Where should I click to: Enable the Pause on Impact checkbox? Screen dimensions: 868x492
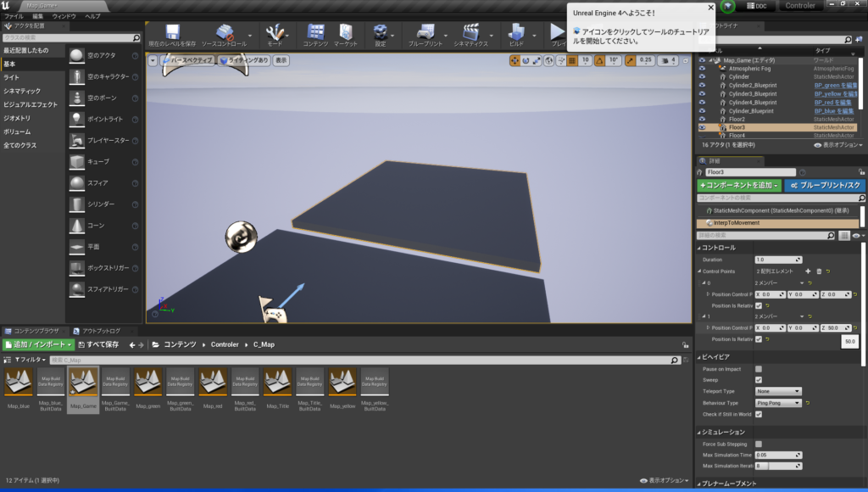[x=759, y=369]
